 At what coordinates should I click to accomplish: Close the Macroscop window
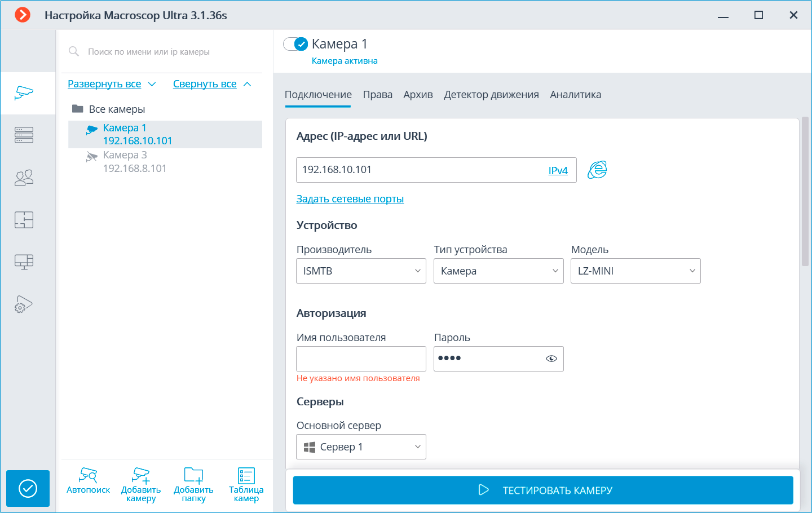point(793,15)
